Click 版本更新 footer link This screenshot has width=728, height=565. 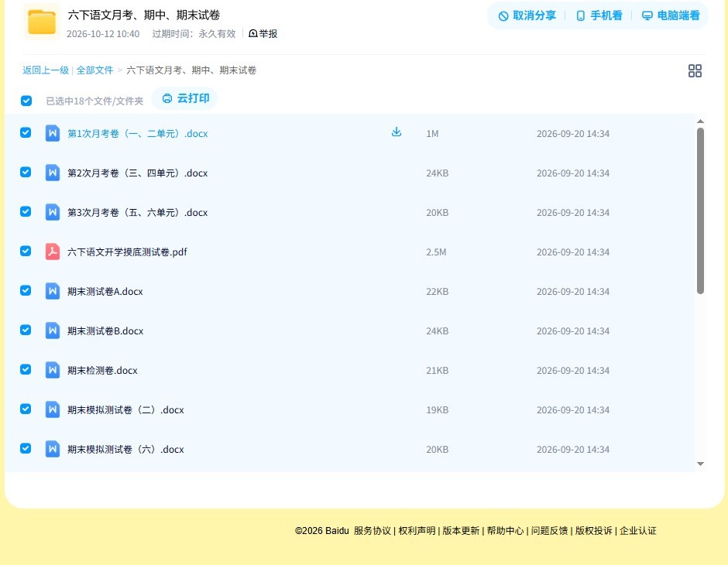pos(461,531)
